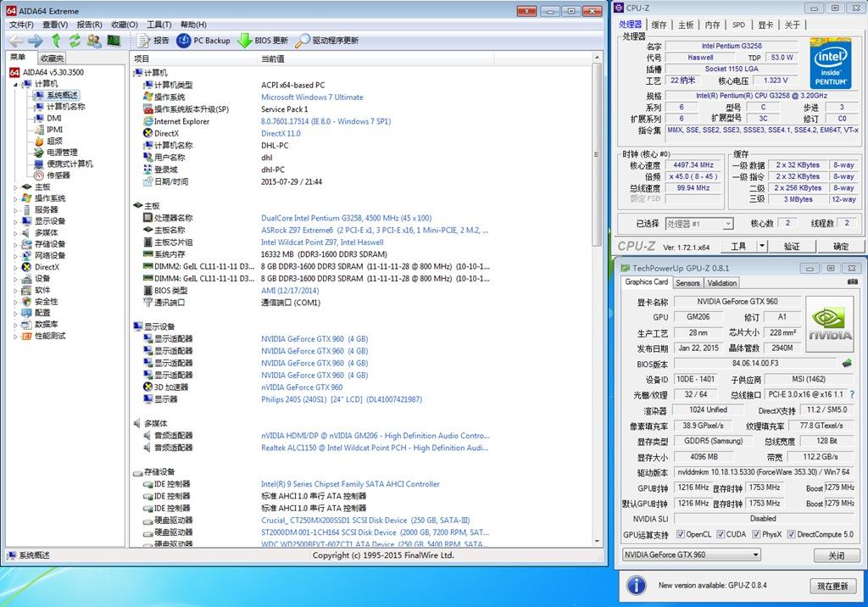
Task: Expand the 多媒体 tree node
Action: 15,232
